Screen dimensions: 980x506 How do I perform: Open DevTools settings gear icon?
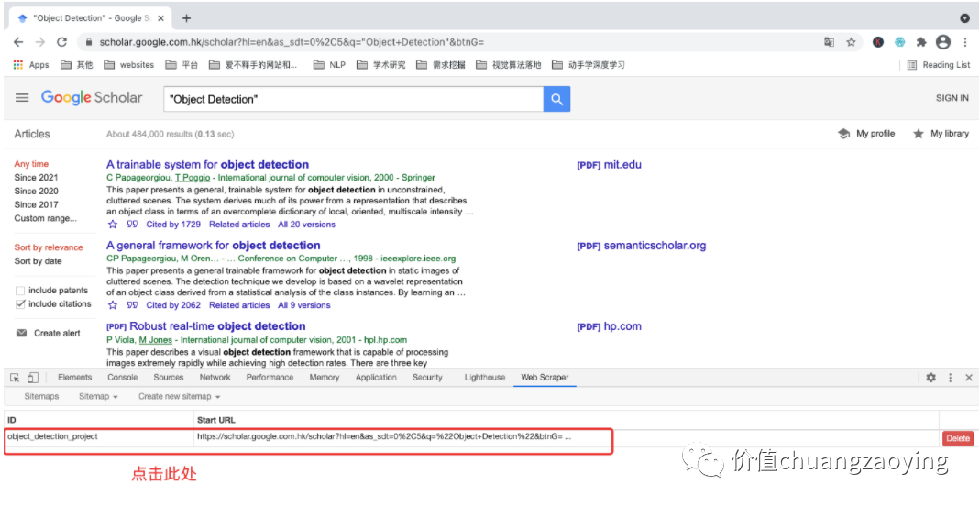click(931, 378)
